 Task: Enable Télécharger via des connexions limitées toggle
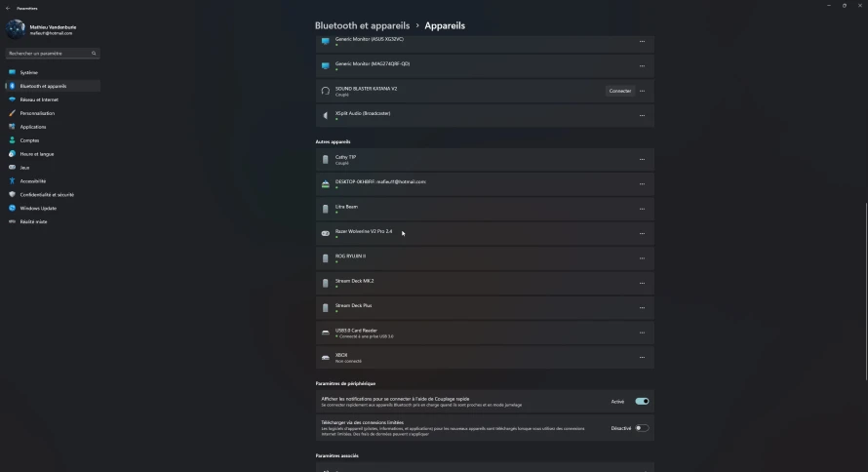pos(642,428)
